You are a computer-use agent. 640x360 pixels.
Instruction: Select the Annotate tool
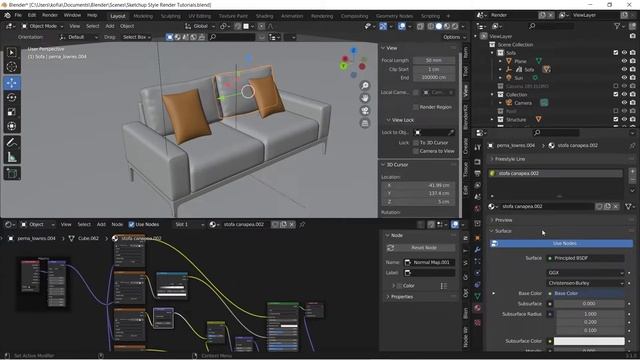[11, 142]
